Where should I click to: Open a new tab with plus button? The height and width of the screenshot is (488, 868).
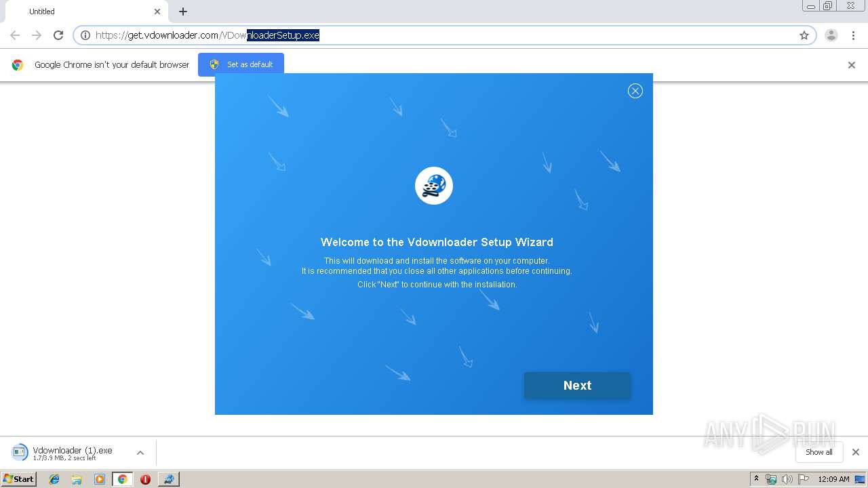183,12
